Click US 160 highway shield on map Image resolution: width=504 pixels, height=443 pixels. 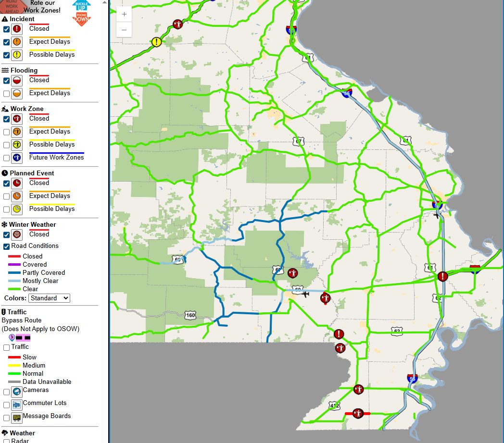coord(190,315)
